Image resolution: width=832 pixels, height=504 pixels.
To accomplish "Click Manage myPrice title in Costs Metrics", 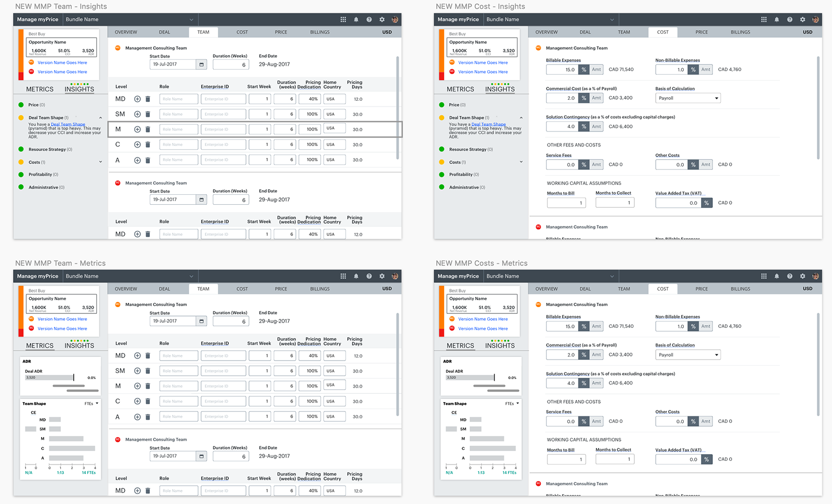I will click(x=458, y=276).
